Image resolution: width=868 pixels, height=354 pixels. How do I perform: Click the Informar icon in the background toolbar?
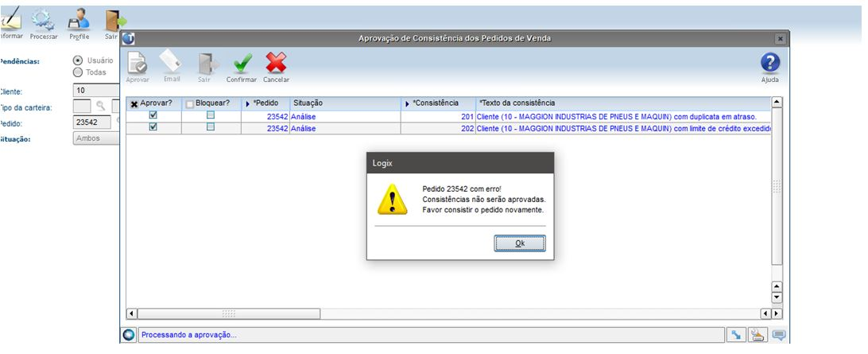pyautogui.click(x=10, y=19)
